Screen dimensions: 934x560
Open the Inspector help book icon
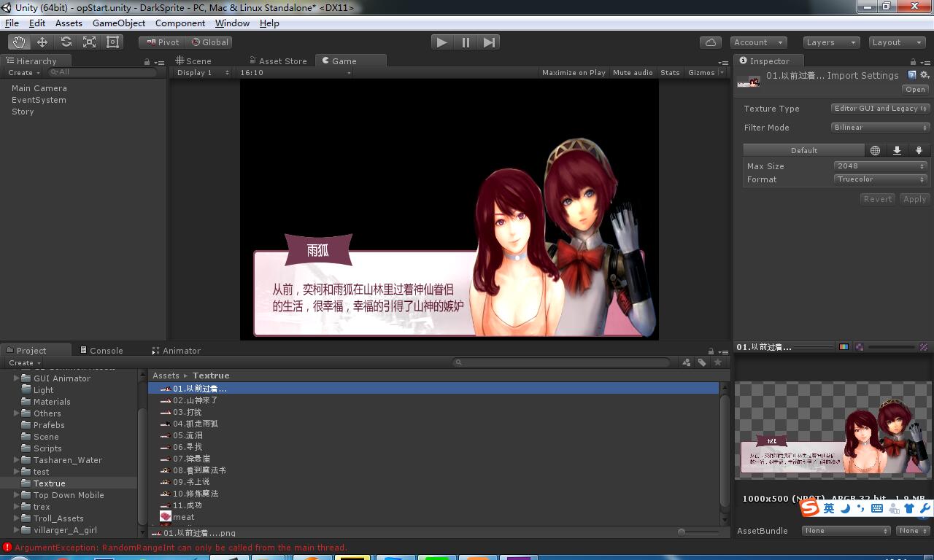tap(912, 75)
